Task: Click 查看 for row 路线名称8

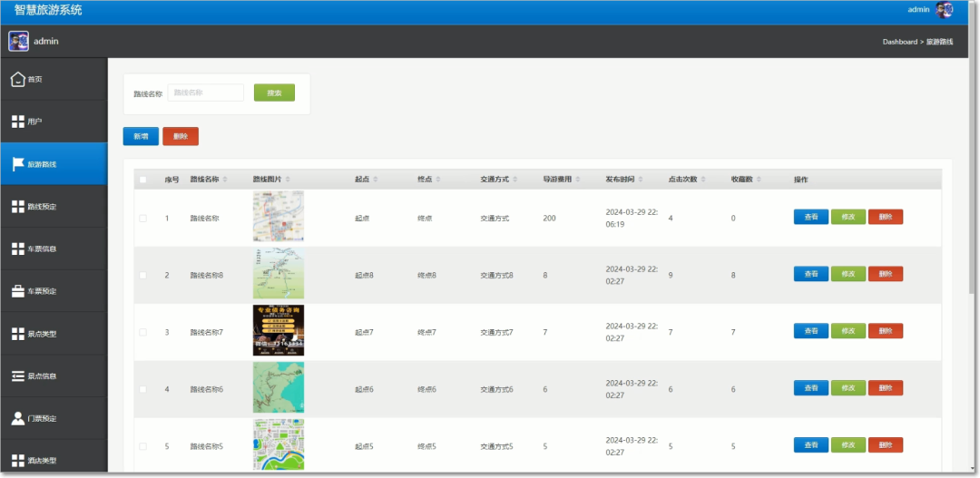Action: (810, 274)
